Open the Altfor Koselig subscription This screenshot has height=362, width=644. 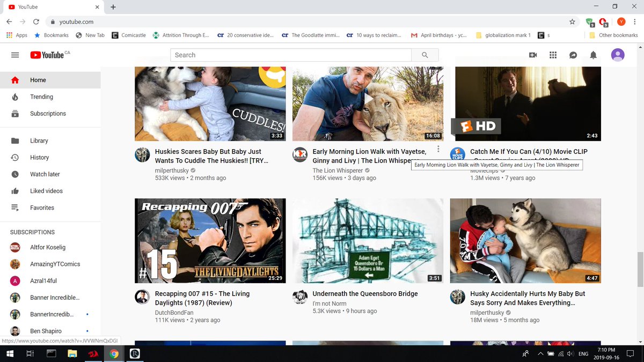pyautogui.click(x=50, y=247)
